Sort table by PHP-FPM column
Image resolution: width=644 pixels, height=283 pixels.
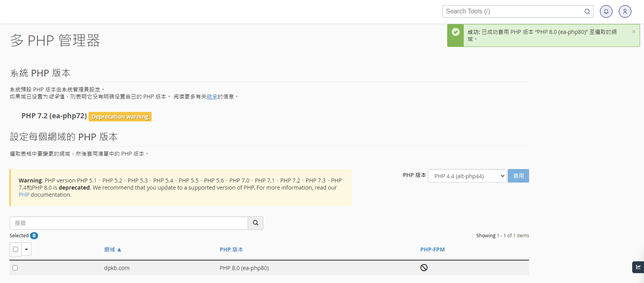432,249
